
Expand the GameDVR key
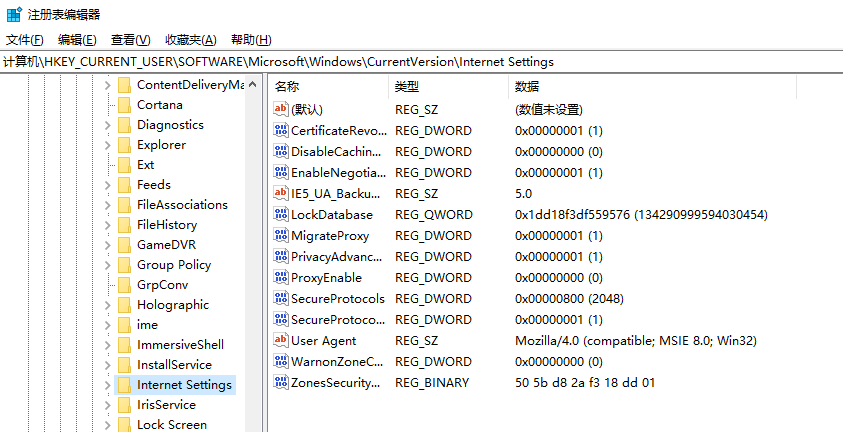tap(108, 246)
